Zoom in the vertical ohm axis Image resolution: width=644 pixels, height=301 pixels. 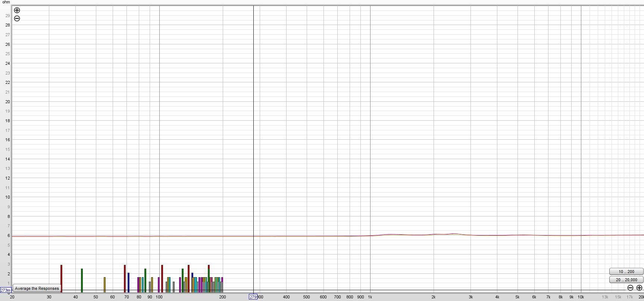17,10
